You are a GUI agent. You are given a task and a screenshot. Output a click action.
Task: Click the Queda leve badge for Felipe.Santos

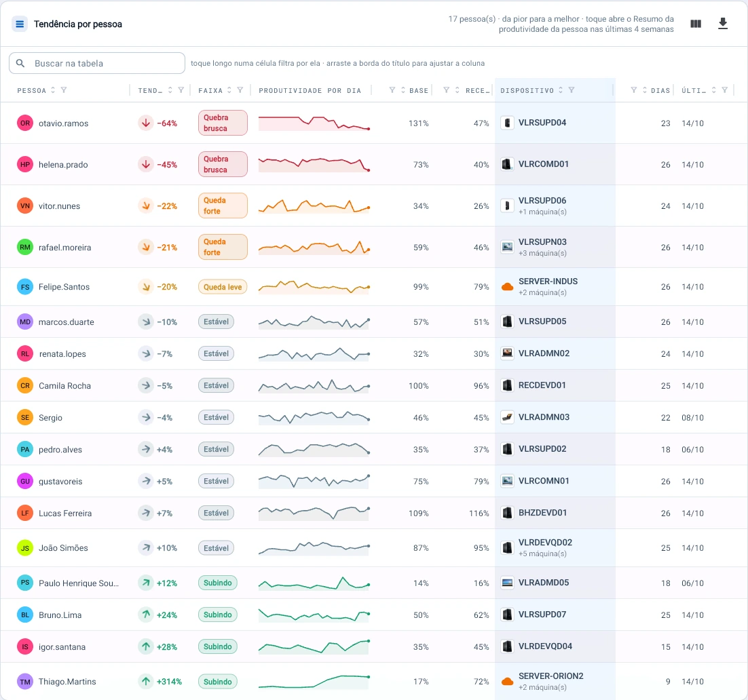(x=223, y=287)
